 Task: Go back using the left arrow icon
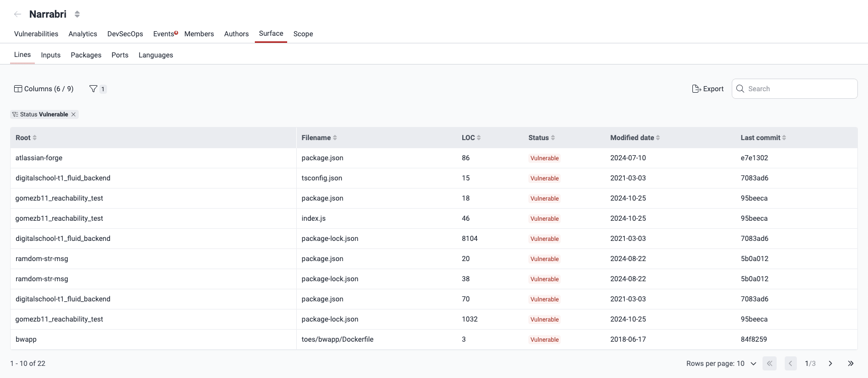point(18,14)
